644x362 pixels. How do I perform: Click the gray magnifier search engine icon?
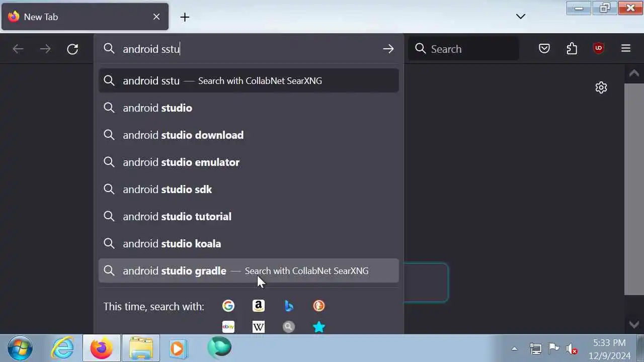289,327
